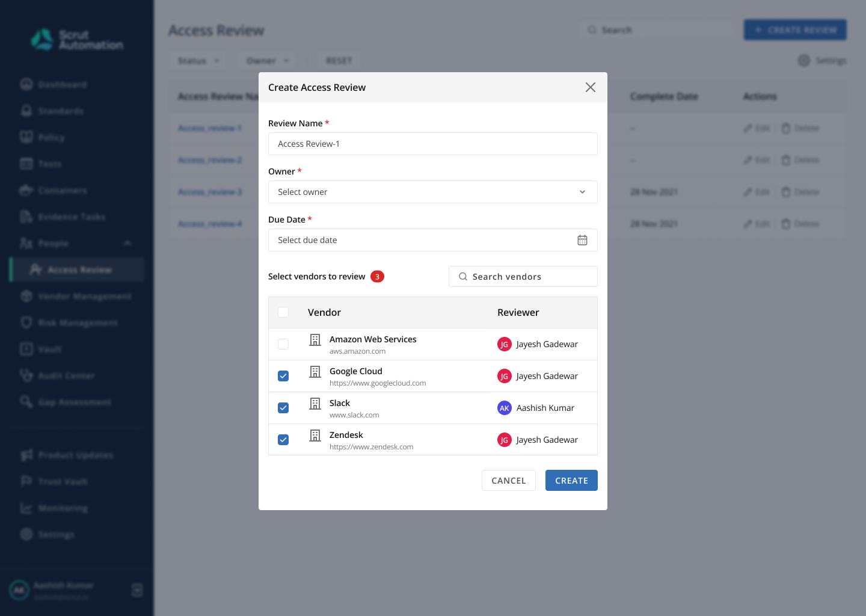Click the Slack building icon

click(x=315, y=404)
